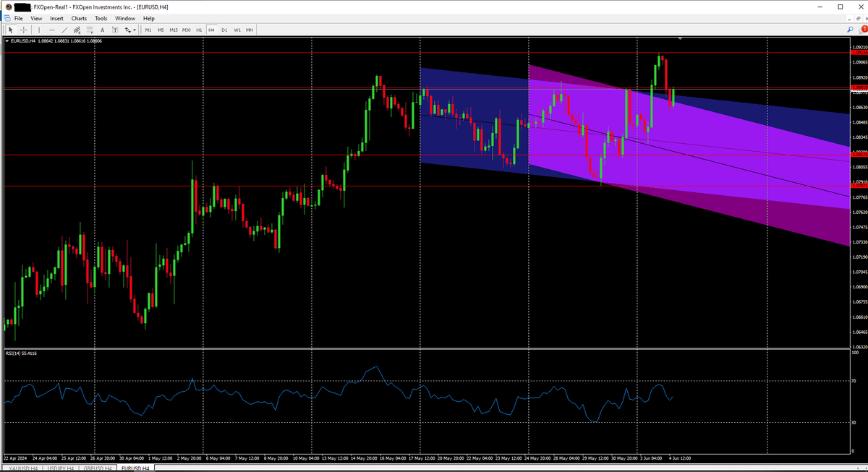Viewport: 868px width, 472px height.
Task: Open the Window menu
Action: click(x=125, y=18)
